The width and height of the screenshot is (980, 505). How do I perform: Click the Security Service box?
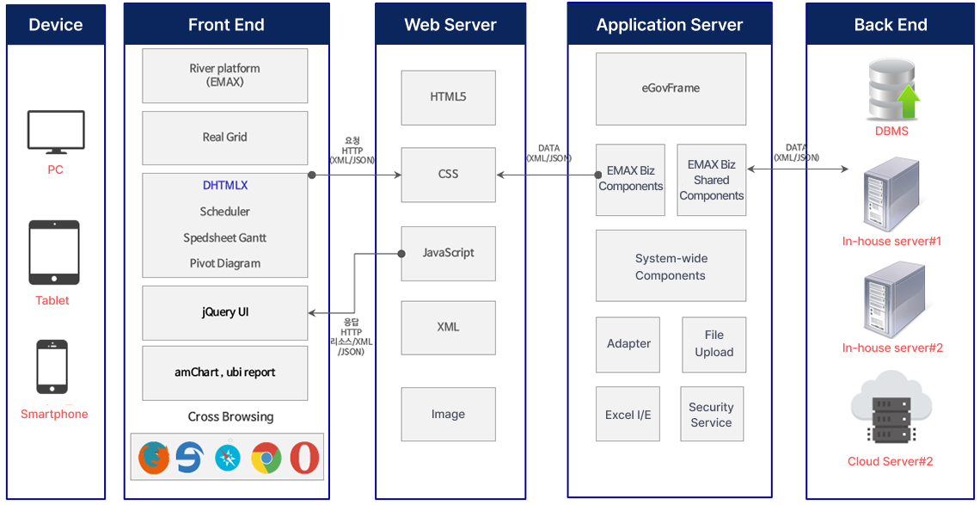[x=712, y=414]
